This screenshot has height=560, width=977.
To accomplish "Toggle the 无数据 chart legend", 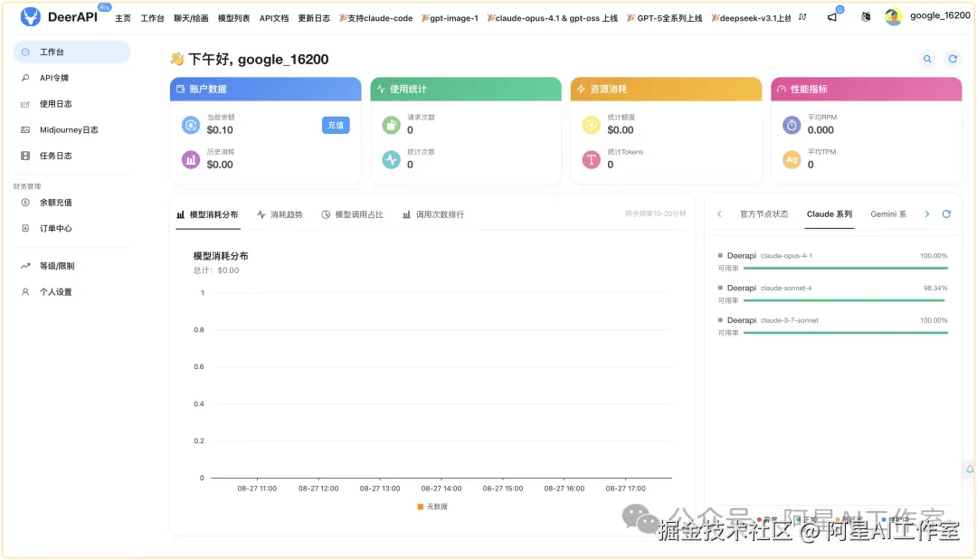I will 432,507.
